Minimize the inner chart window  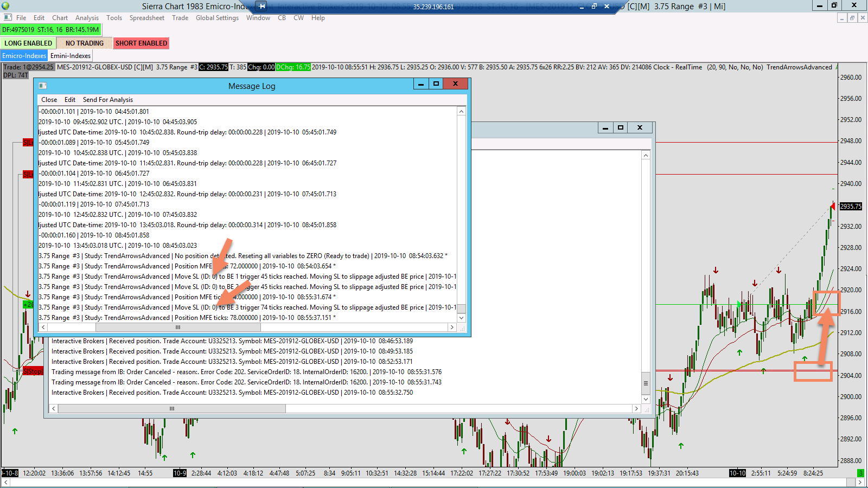coord(842,18)
